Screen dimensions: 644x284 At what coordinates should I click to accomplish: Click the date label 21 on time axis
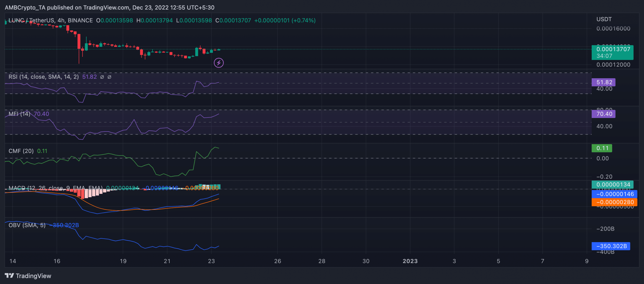click(x=167, y=261)
